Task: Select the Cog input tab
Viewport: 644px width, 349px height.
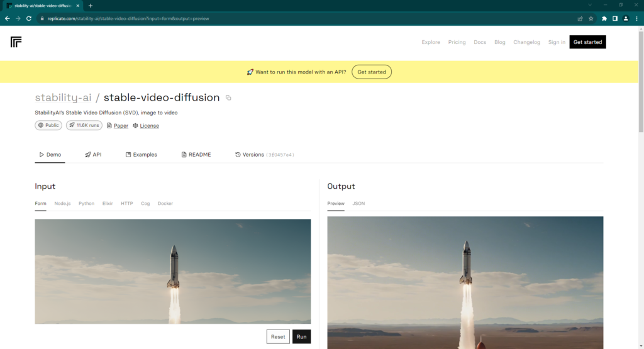Action: click(x=145, y=204)
